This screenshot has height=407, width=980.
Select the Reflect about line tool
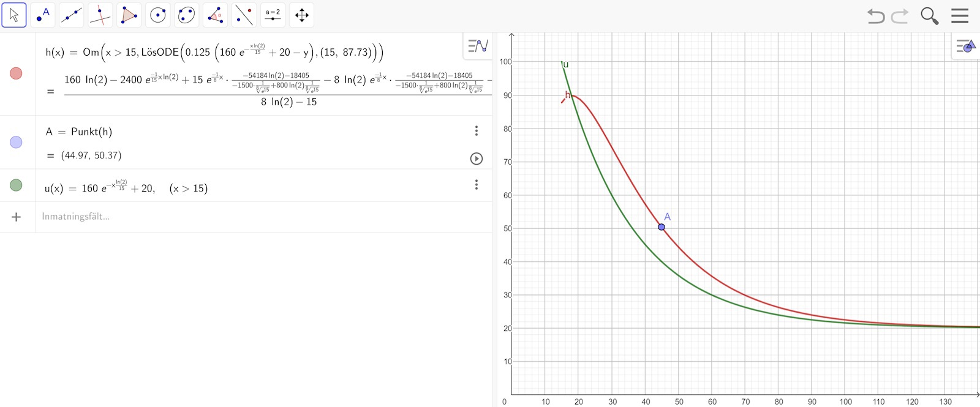pos(244,15)
